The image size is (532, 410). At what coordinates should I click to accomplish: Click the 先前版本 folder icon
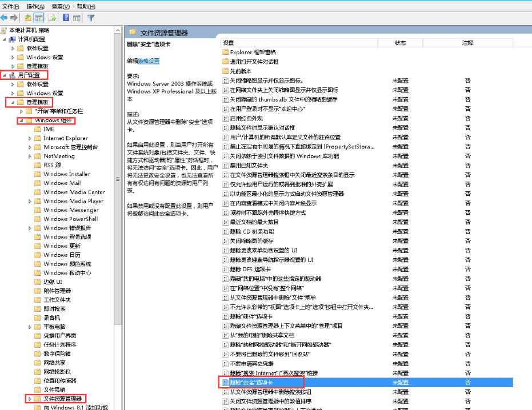click(225, 71)
